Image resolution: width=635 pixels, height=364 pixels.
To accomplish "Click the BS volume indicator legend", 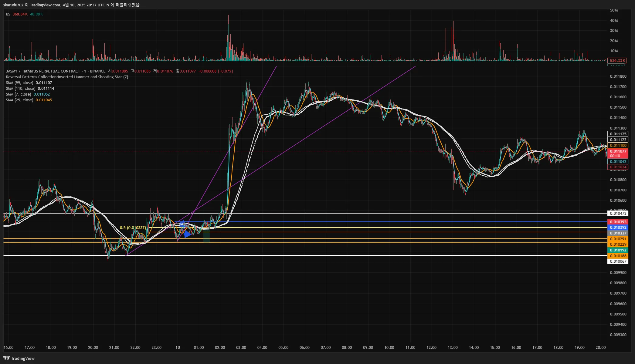I will (x=24, y=14).
